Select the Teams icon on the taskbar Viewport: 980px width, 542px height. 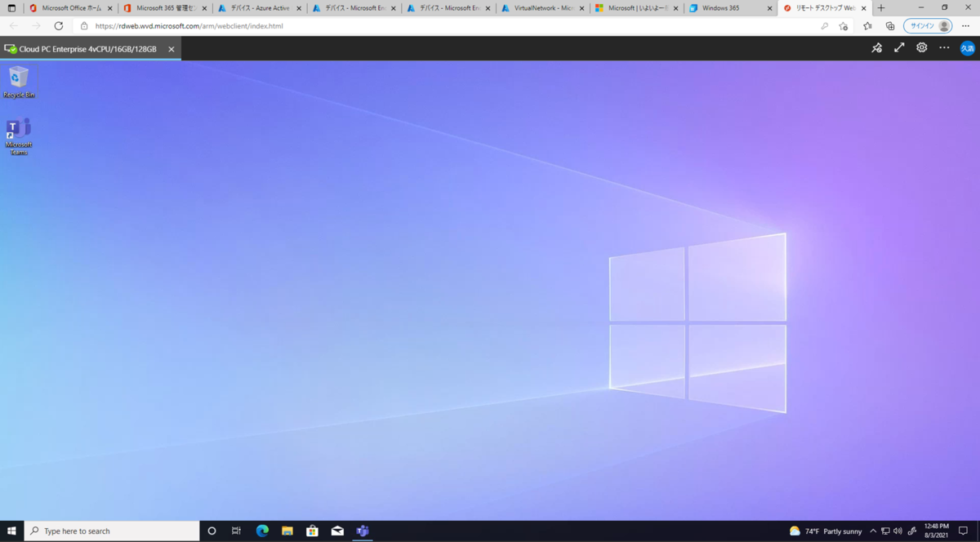pyautogui.click(x=363, y=531)
